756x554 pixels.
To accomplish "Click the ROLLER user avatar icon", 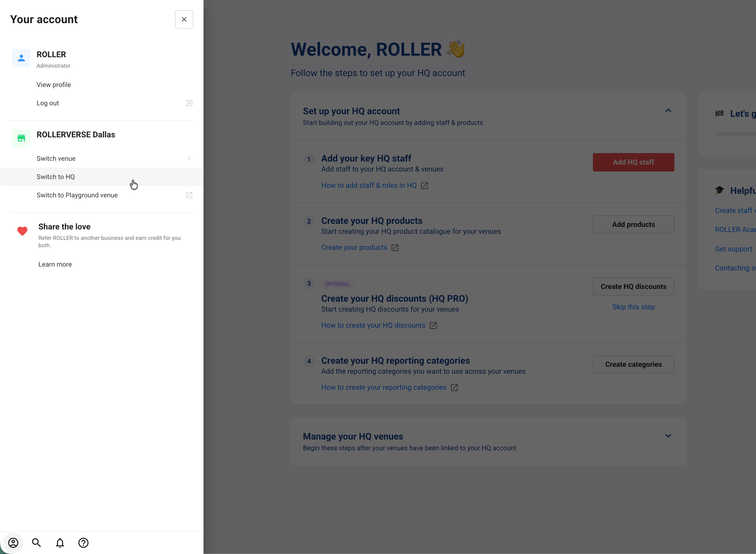I will [x=21, y=58].
